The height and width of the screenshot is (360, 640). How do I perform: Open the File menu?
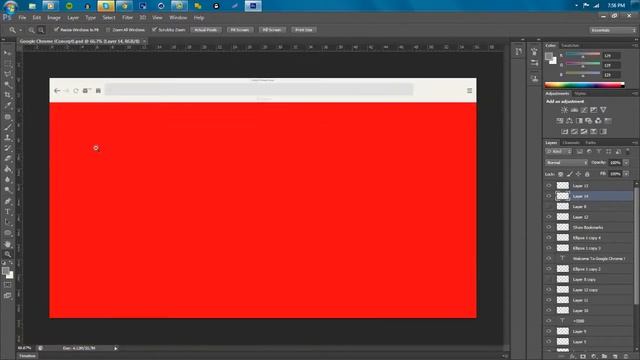pyautogui.click(x=22, y=18)
